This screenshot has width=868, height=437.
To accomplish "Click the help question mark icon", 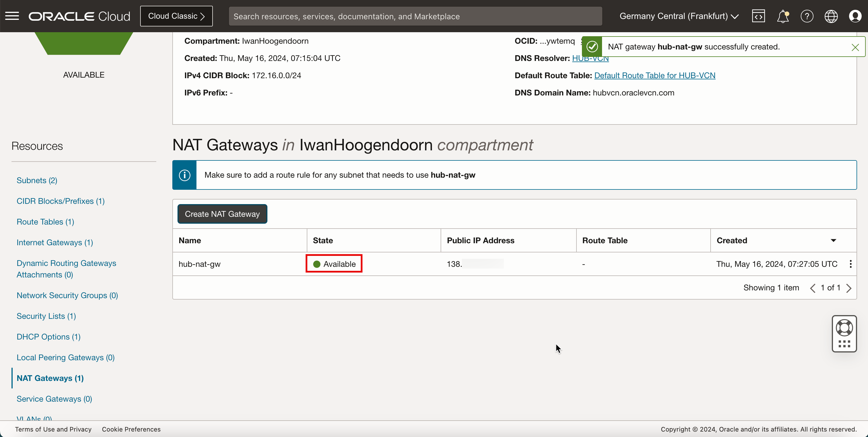I will tap(807, 16).
